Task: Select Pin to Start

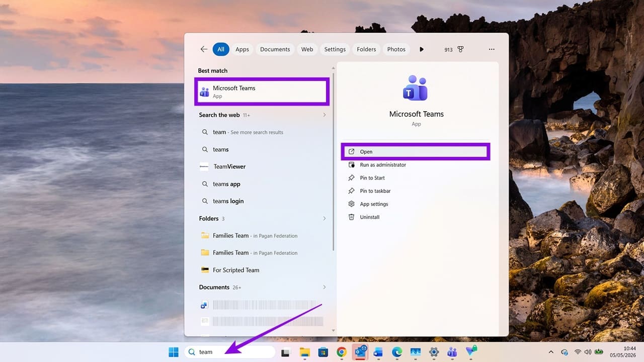Action: coord(372,178)
